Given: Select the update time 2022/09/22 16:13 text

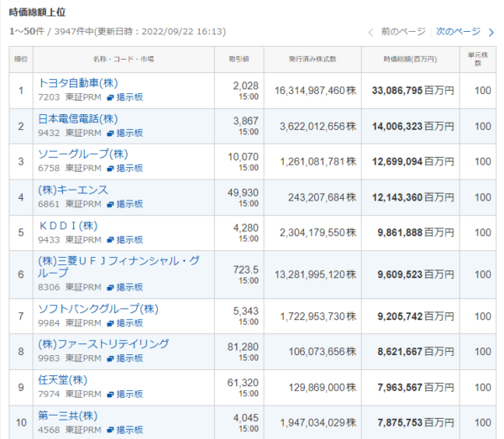Looking at the screenshot, I should pos(182,31).
